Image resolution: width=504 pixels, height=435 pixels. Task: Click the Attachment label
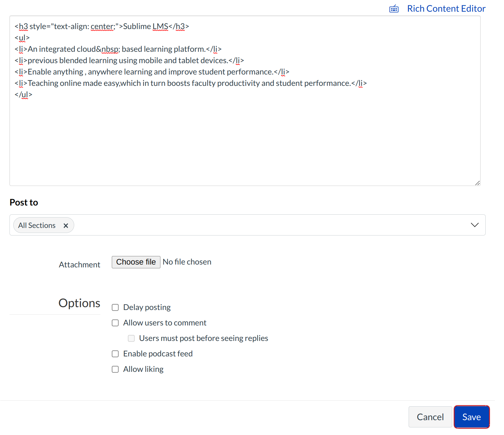point(80,265)
